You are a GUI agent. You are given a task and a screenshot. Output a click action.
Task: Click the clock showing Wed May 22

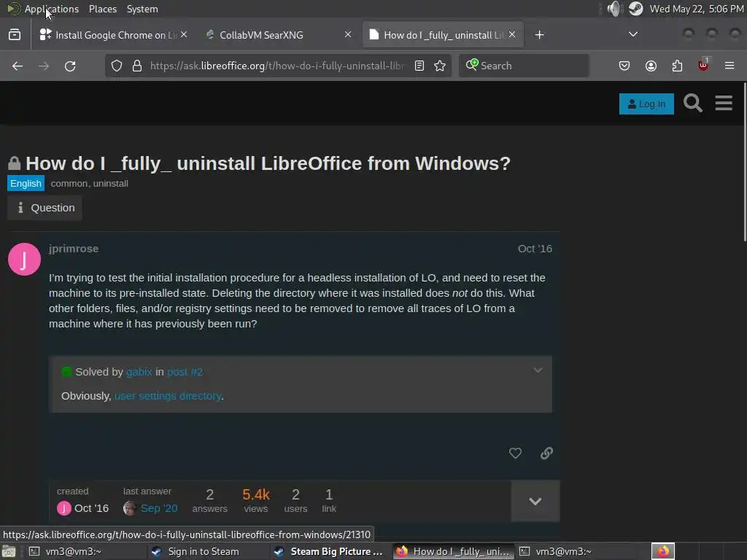click(697, 9)
